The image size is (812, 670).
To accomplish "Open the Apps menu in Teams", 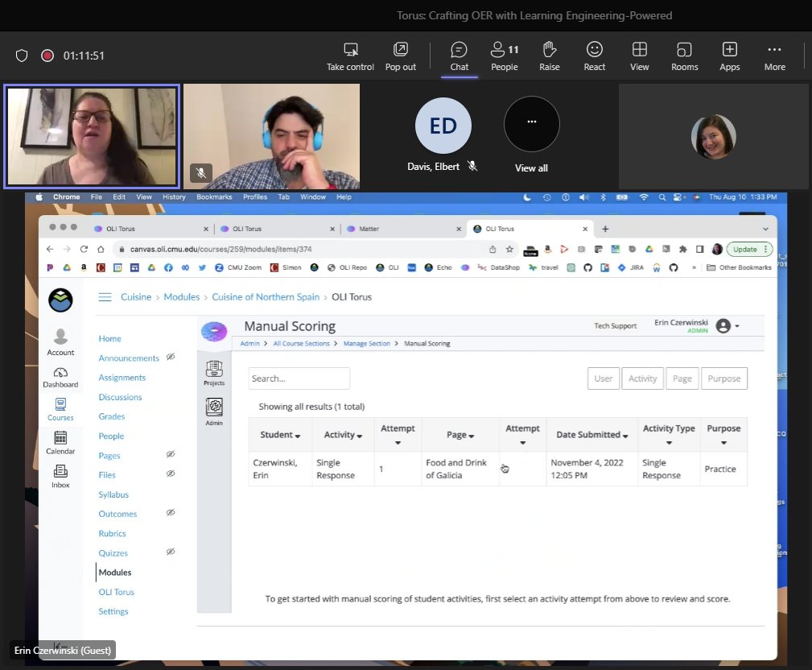I will (730, 56).
